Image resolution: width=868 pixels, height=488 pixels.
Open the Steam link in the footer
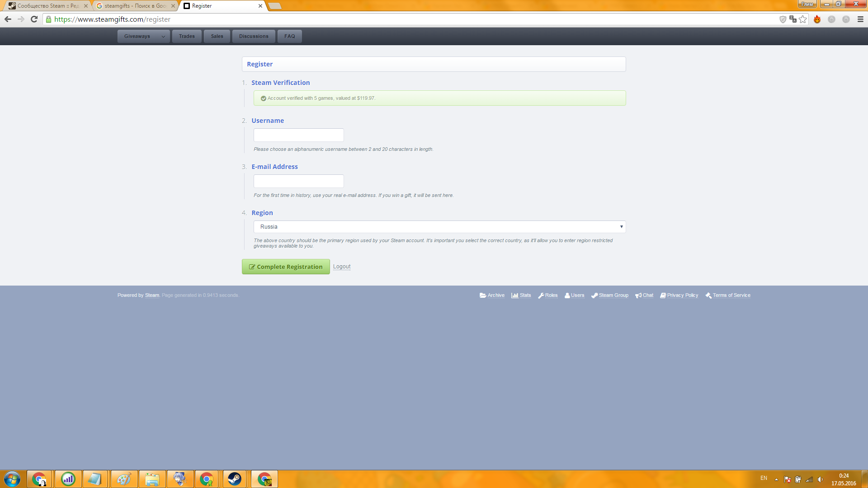pos(152,296)
